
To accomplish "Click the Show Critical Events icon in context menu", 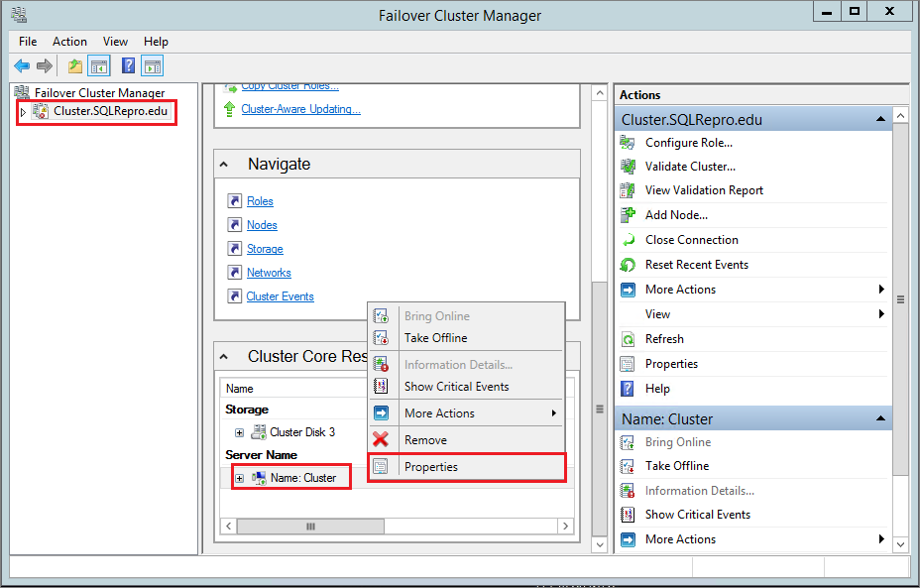I will point(381,386).
